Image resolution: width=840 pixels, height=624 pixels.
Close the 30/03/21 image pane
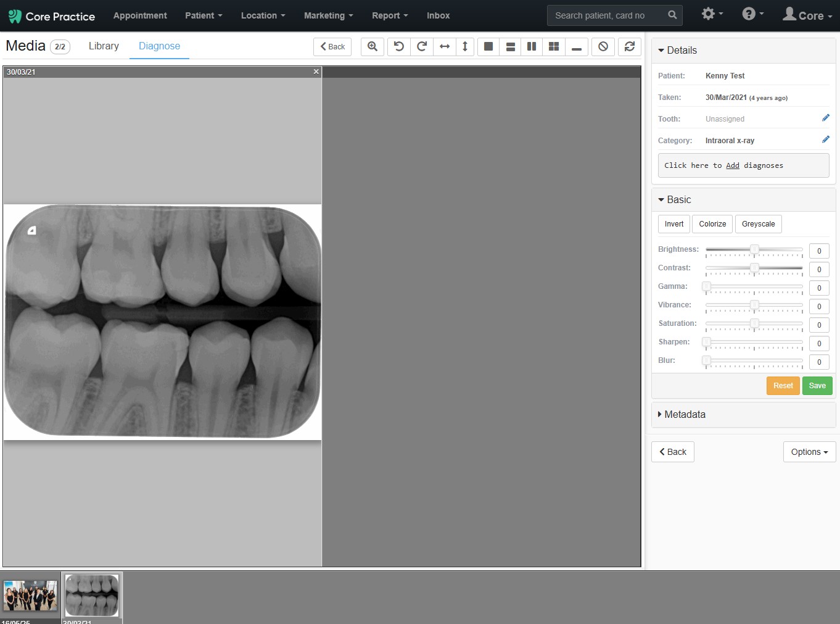pos(316,72)
